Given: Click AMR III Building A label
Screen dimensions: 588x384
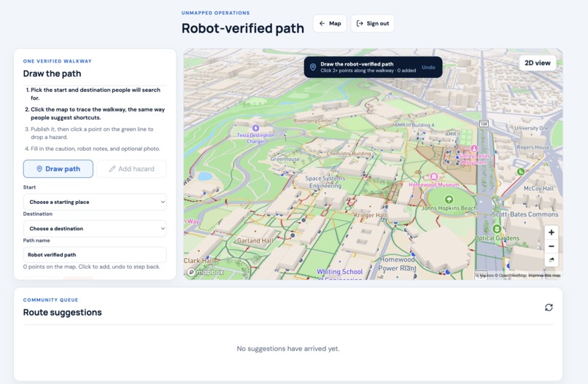Looking at the screenshot, I should pos(414,125).
